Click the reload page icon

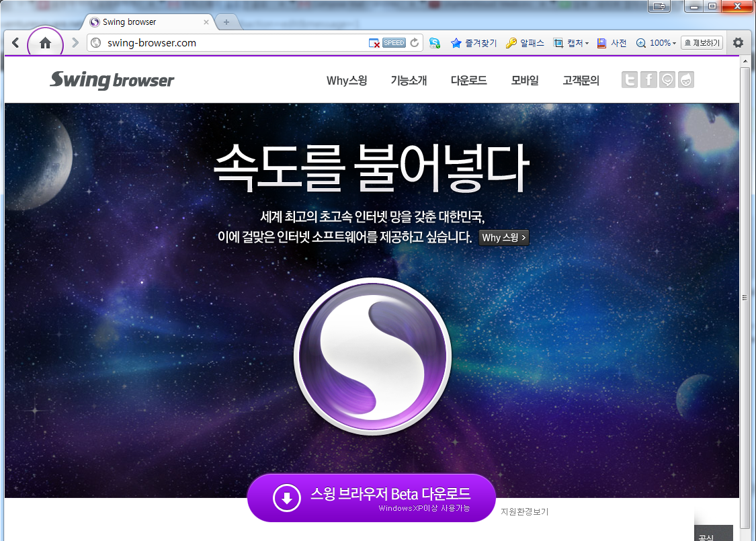(x=415, y=43)
